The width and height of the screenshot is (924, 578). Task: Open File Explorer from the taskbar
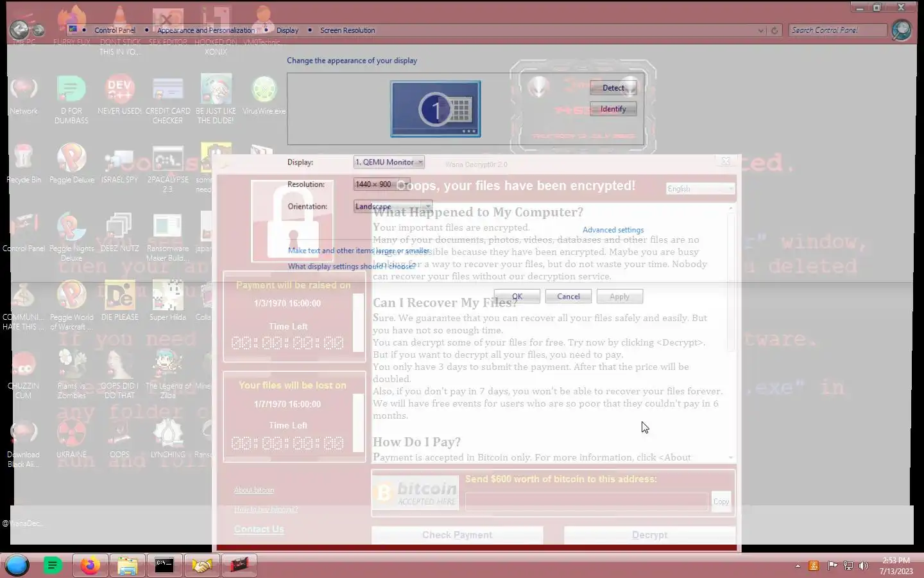(127, 565)
